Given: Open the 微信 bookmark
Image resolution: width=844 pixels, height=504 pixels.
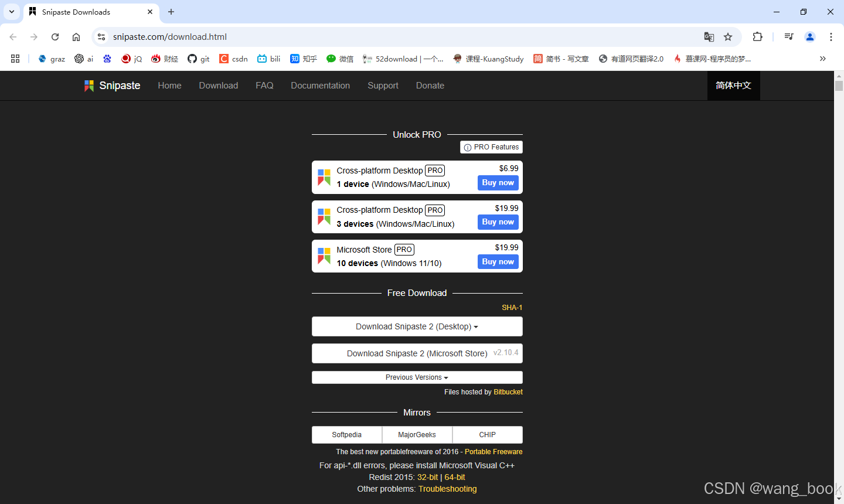Looking at the screenshot, I should click(340, 59).
